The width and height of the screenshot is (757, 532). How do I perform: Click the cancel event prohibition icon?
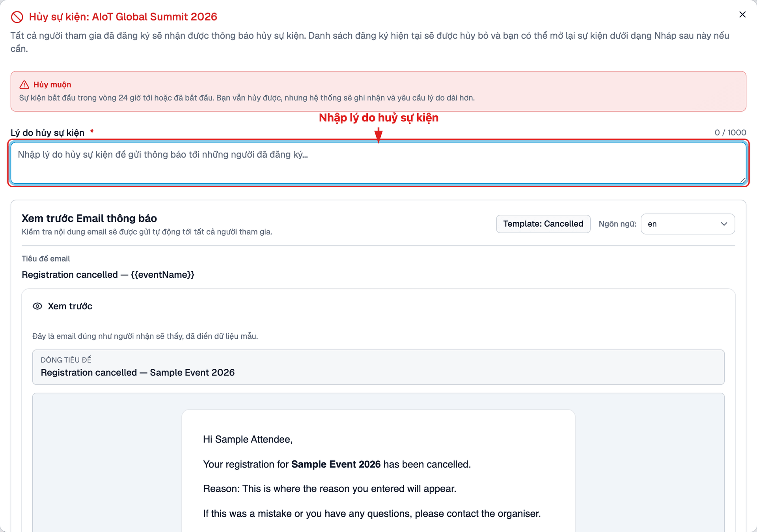pos(17,17)
